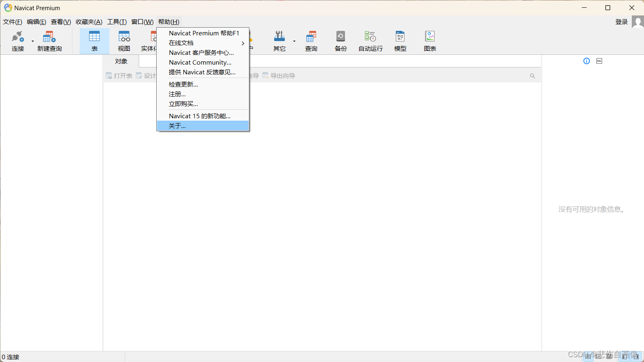644x362 pixels.
Task: Select the 视图 views toolbar icon
Action: 124,41
